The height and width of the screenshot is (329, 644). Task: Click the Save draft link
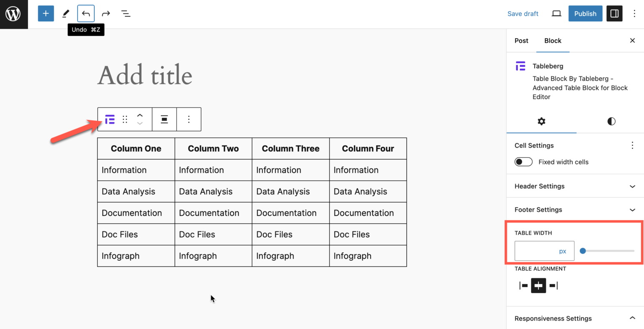point(523,13)
